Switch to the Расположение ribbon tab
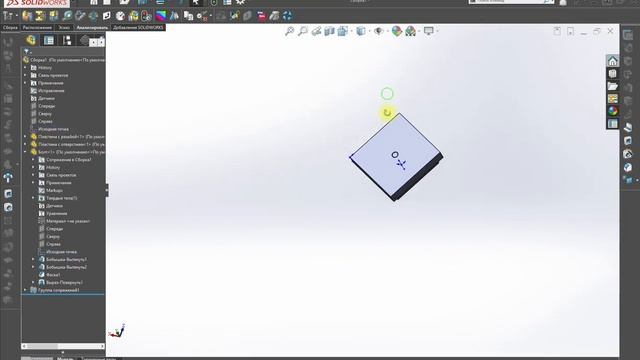Screen dimensions: 640x360 tap(37, 28)
